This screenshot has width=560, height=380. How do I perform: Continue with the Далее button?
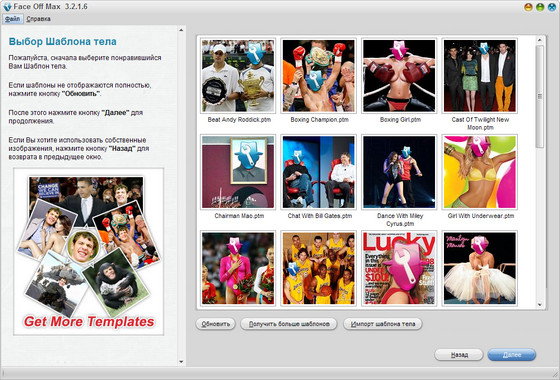click(x=512, y=355)
